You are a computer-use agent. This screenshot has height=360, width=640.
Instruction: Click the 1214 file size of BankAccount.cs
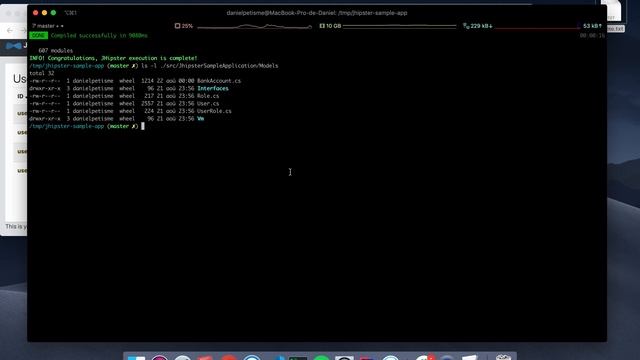[x=147, y=81]
